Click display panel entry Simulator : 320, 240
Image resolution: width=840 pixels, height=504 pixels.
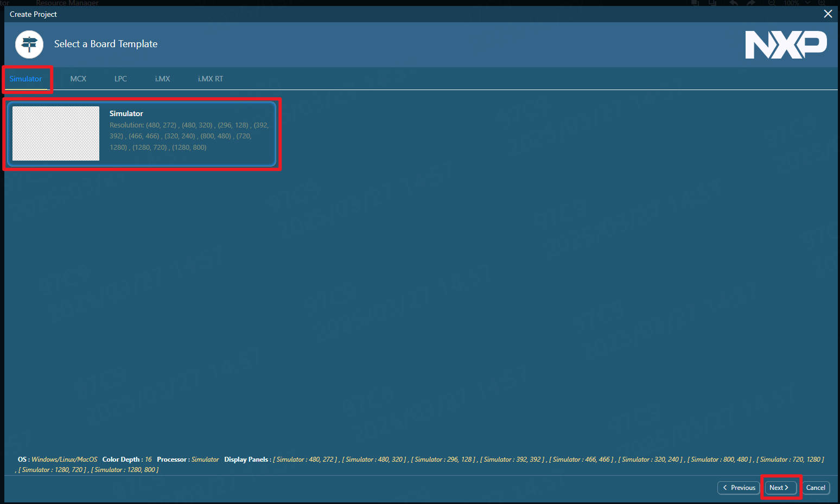(x=650, y=460)
